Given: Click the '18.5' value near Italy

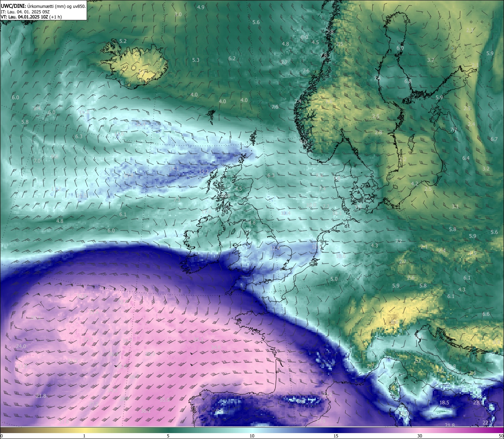Looking at the screenshot, I should pos(444,402).
